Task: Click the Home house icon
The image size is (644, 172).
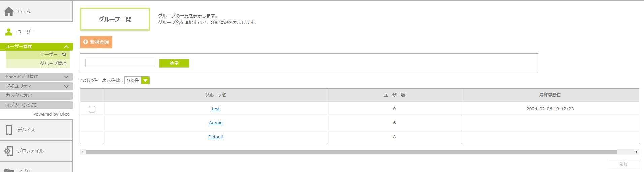Action: click(9, 11)
